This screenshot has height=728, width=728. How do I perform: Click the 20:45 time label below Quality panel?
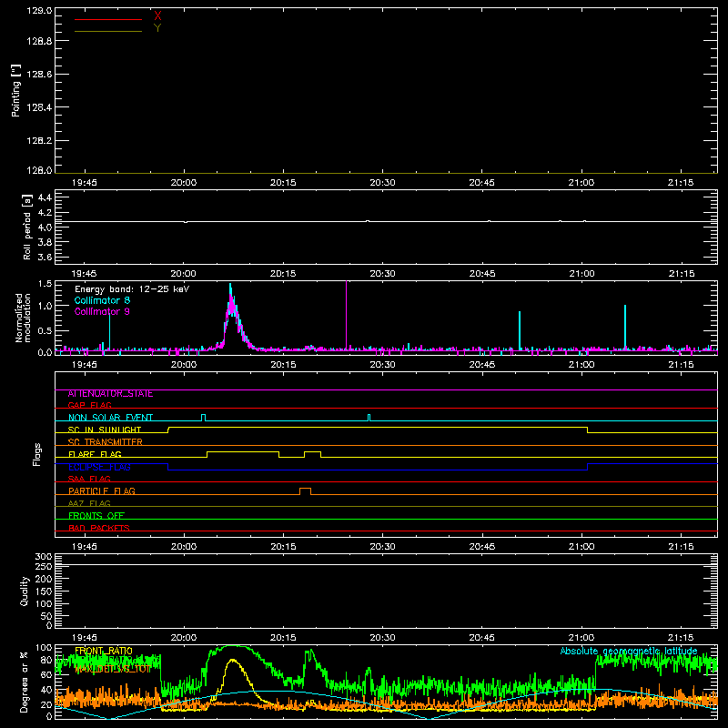tap(482, 638)
